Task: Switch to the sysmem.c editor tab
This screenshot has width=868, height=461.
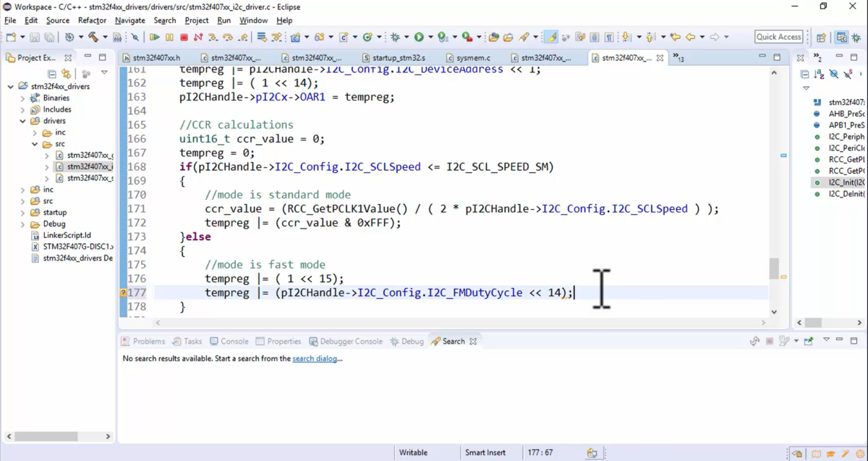Action: [x=468, y=57]
